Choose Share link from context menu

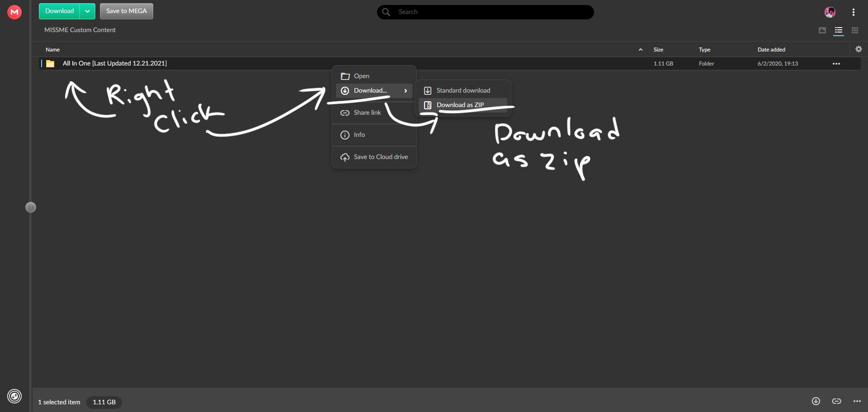[374, 113]
